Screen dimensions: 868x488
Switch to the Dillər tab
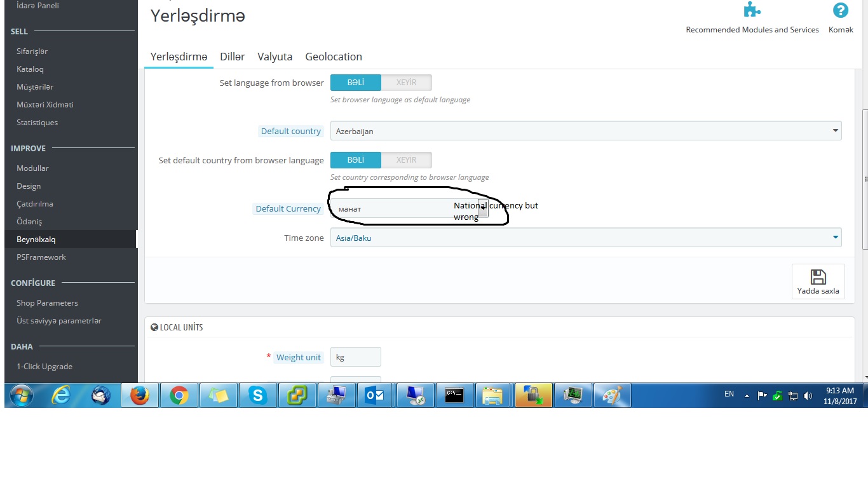[x=233, y=57]
